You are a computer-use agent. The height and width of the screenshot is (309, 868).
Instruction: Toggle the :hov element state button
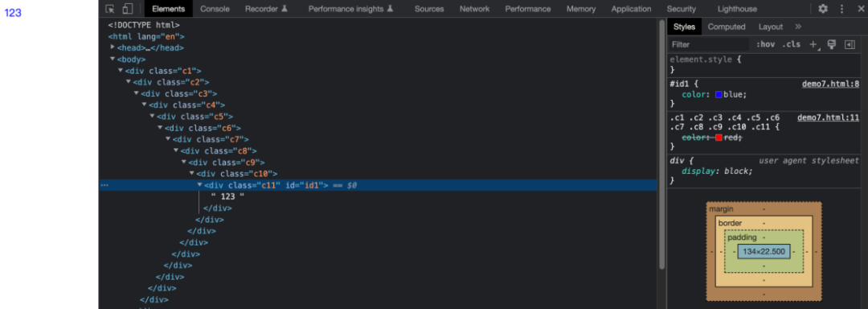coord(766,44)
